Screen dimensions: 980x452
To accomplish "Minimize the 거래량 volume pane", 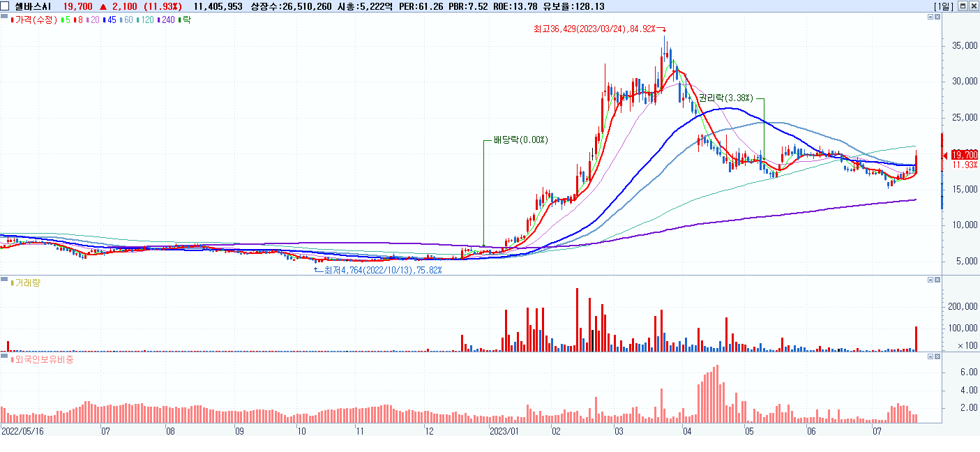I will click(x=930, y=280).
